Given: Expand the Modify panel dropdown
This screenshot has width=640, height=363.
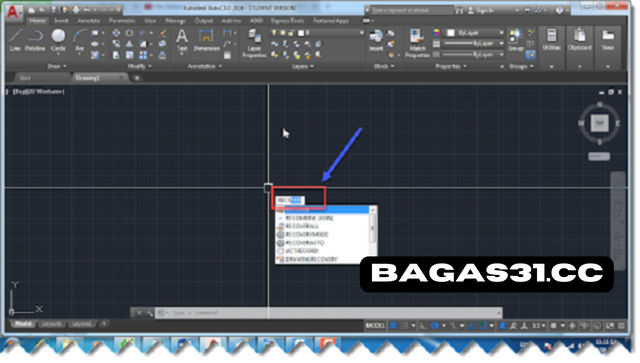Looking at the screenshot, I should coord(139,66).
